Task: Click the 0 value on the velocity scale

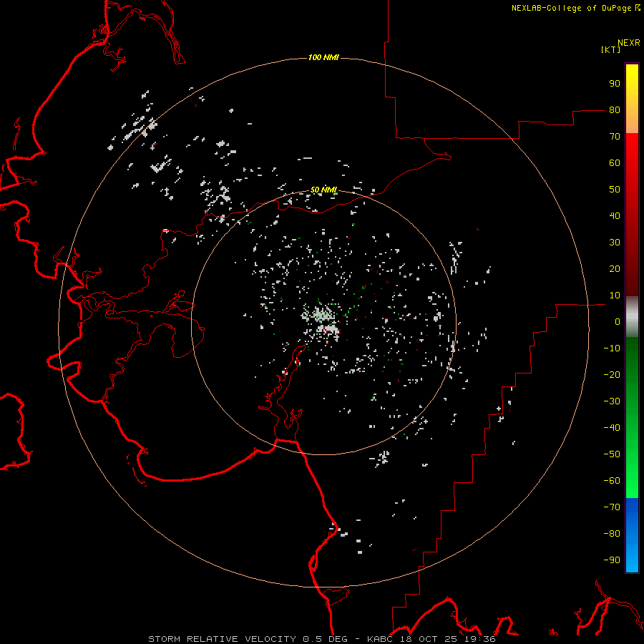Action: 618,322
